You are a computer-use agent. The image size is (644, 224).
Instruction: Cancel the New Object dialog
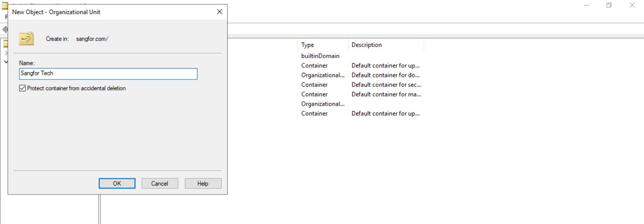click(160, 183)
